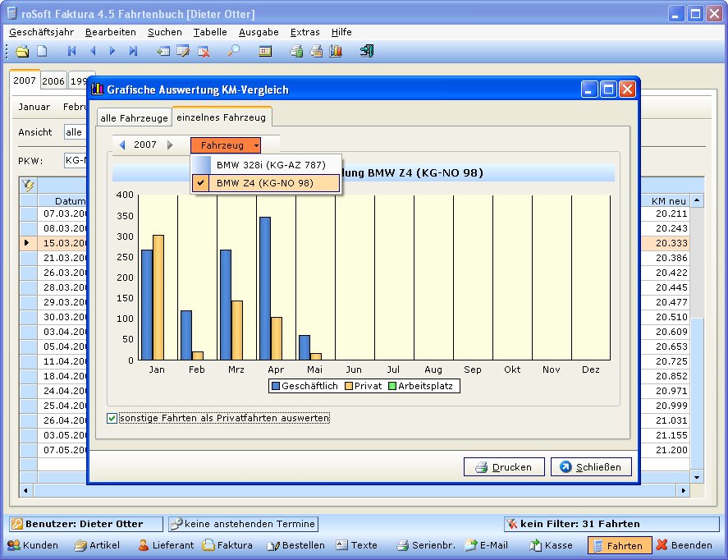Image resolution: width=728 pixels, height=560 pixels.
Task: Expand the Fahrzeug dropdown button
Action: 226,145
